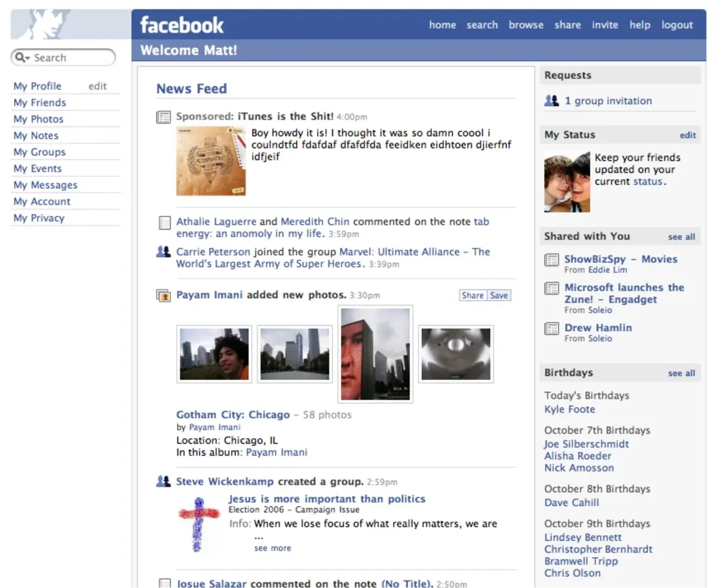
Task: Open My Photos in sidebar
Action: [x=38, y=119]
